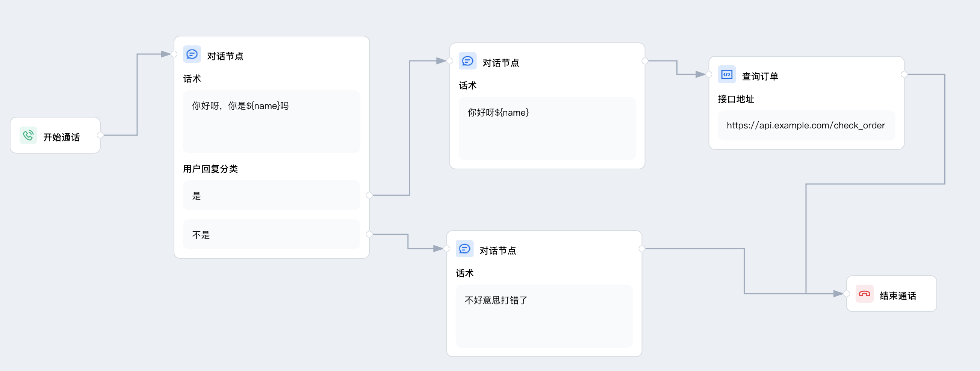The height and width of the screenshot is (371, 980).
Task: Click chat bubble icon of the 你好呀${name} node
Action: [x=467, y=61]
